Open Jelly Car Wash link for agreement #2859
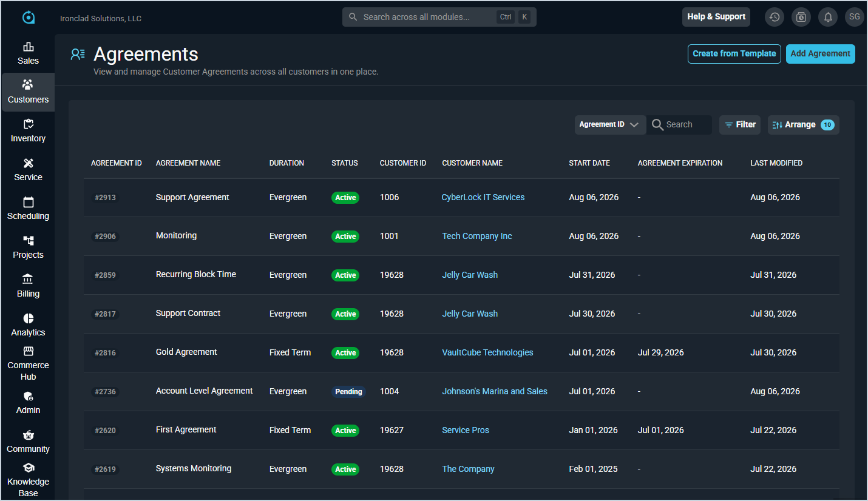This screenshot has width=868, height=501. click(x=470, y=275)
